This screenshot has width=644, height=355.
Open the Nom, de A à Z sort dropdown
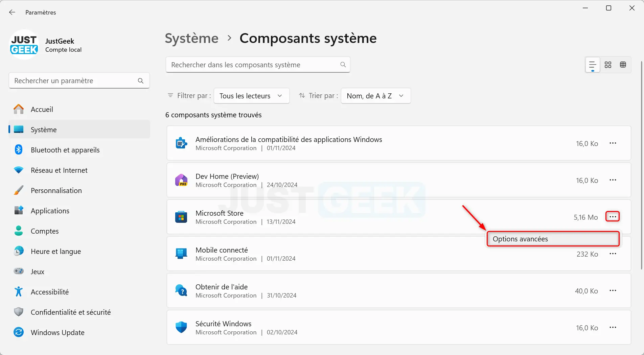click(x=376, y=96)
